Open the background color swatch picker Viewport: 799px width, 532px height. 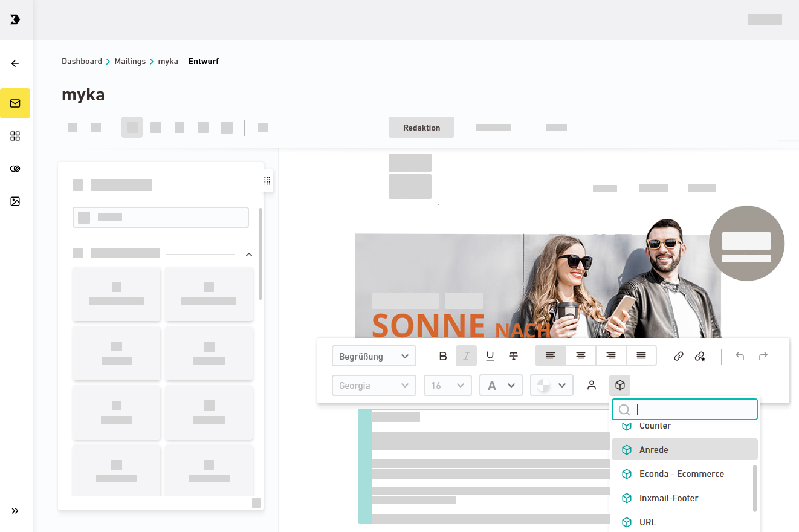[x=551, y=385]
